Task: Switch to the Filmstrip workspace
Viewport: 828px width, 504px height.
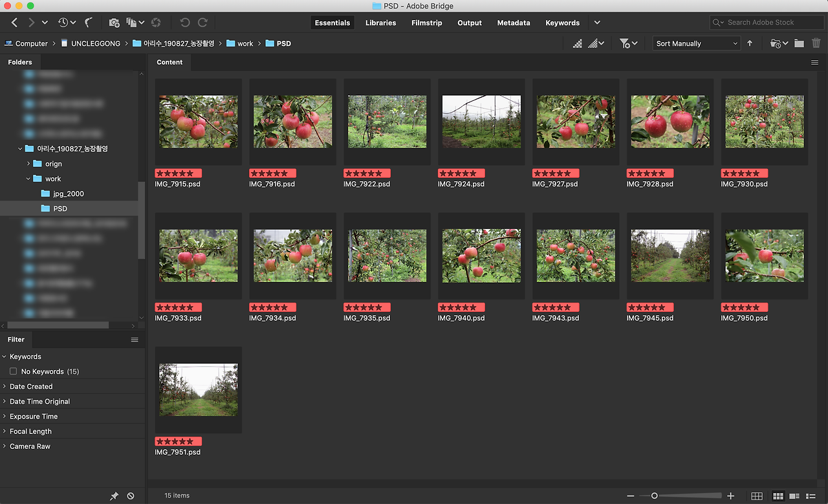Action: tap(427, 23)
